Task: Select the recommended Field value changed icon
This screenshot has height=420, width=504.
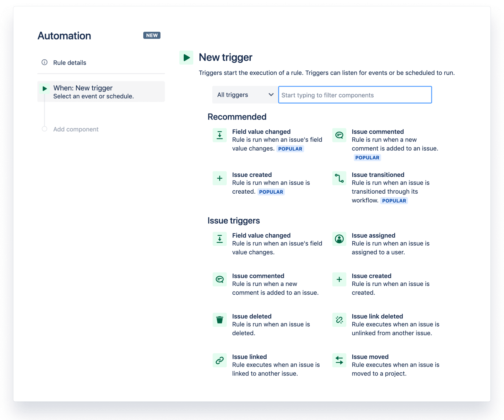Action: click(x=220, y=135)
